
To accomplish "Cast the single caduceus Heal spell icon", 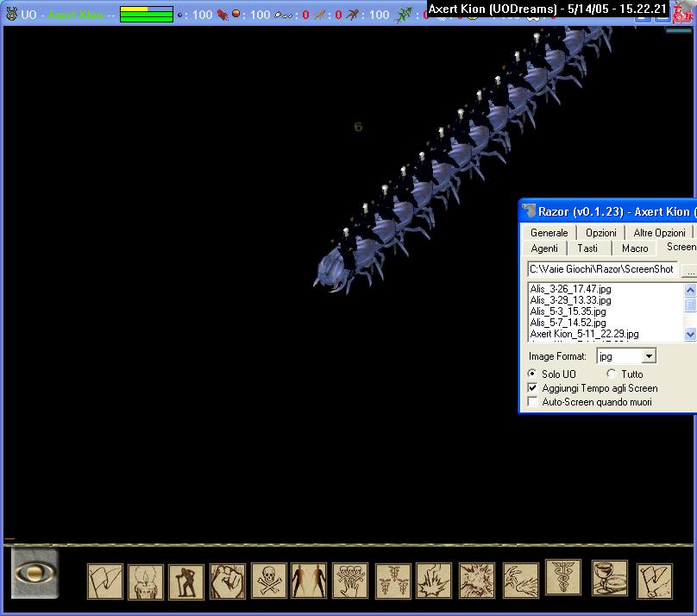I will pyautogui.click(x=563, y=577).
